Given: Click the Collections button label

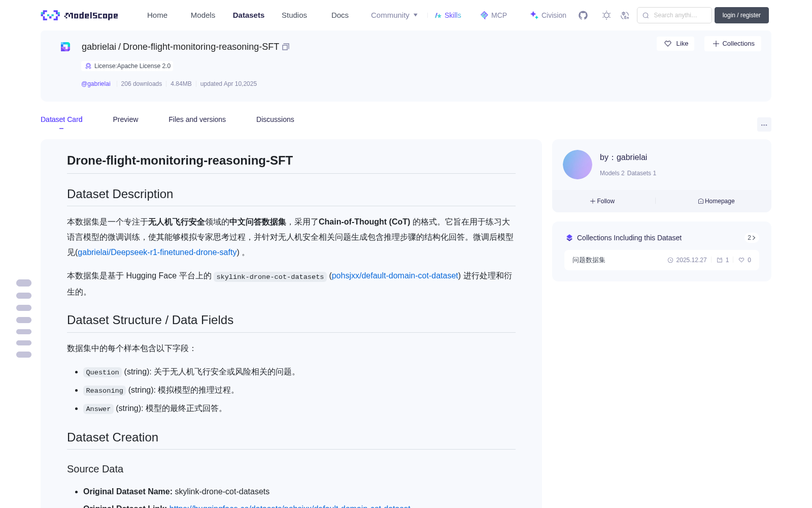Looking at the screenshot, I should coord(738,44).
